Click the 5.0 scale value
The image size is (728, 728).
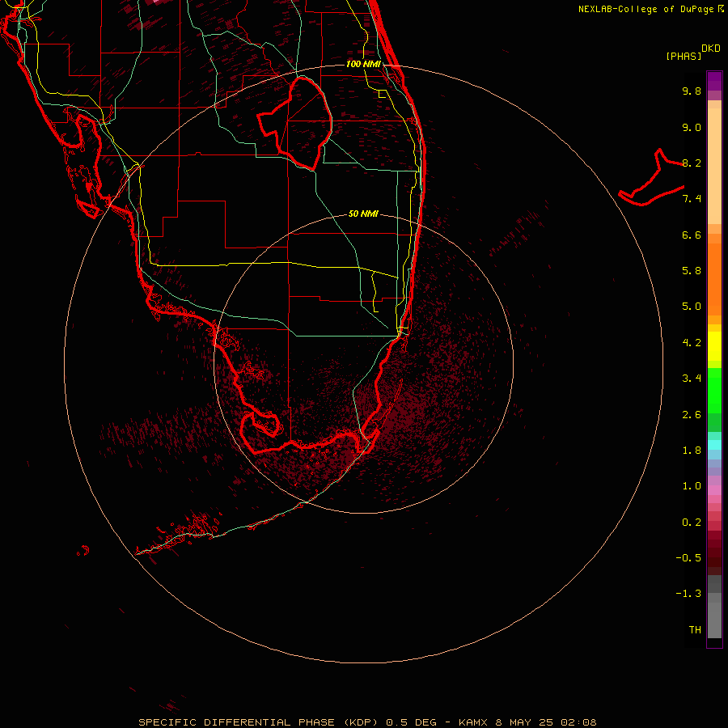(x=692, y=307)
